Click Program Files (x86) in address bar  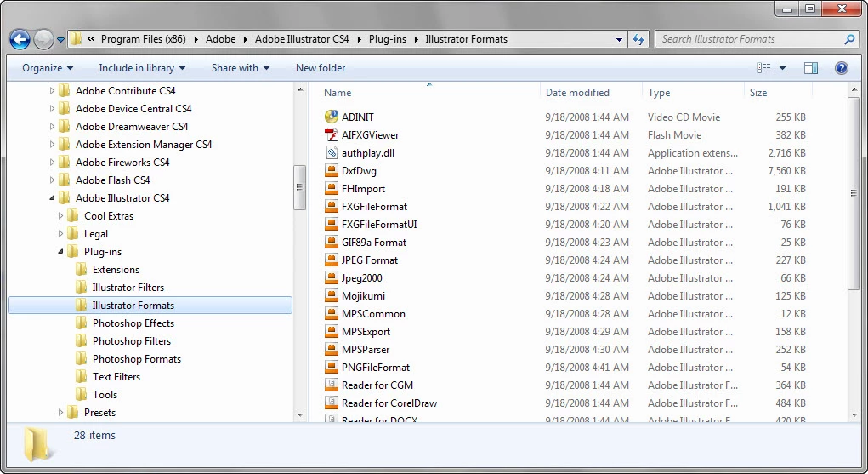point(144,39)
